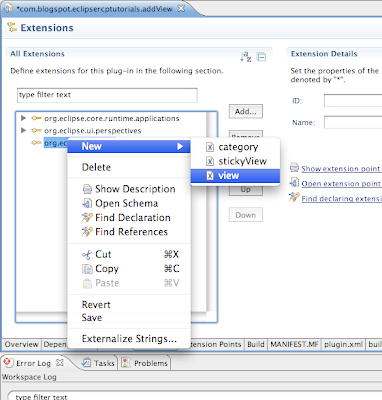Click the Find Declaration menu icon
Screen dimensions: 382x400
87,218
